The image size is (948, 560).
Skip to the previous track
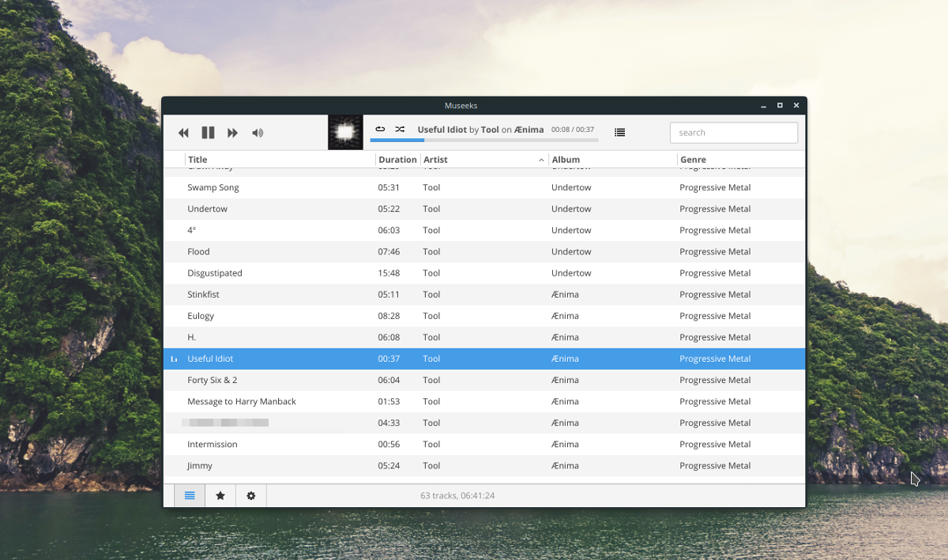[183, 132]
